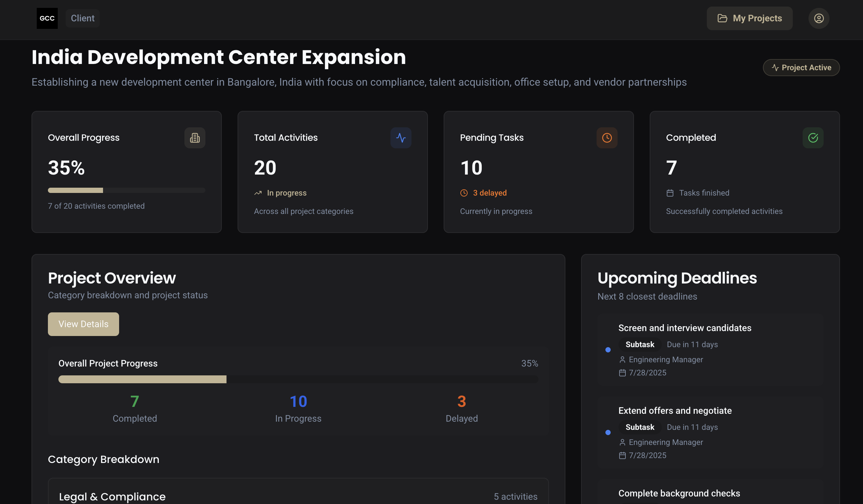Click Next 8 closest deadlines text

tap(647, 297)
